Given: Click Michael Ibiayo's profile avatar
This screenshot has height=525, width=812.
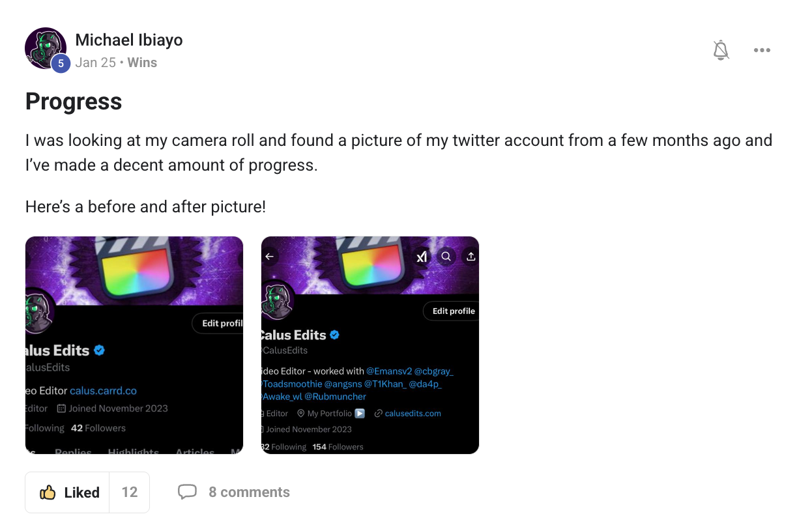Looking at the screenshot, I should pyautogui.click(x=45, y=48).
